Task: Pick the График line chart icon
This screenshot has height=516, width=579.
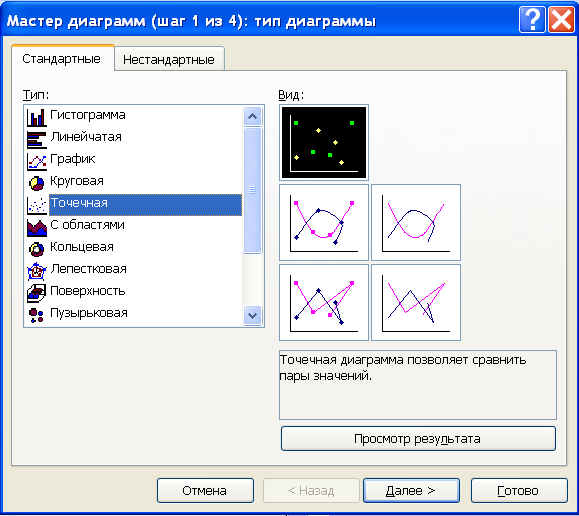Action: 37,161
